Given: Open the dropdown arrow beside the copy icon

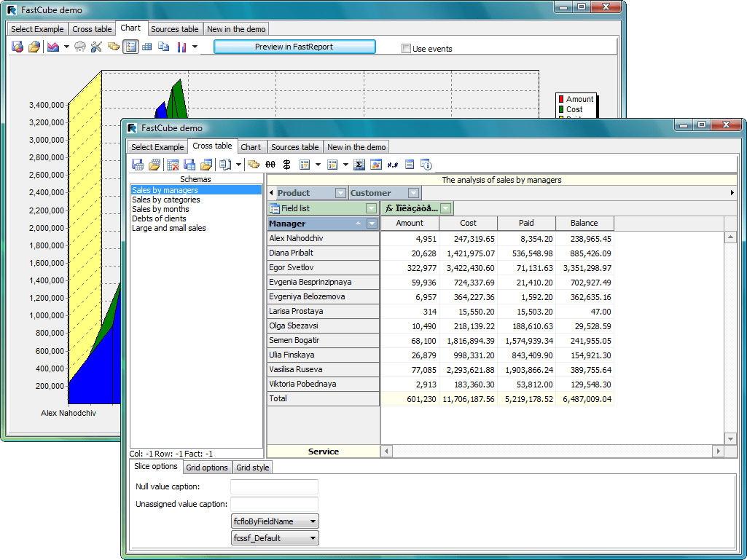Looking at the screenshot, I should [x=238, y=165].
